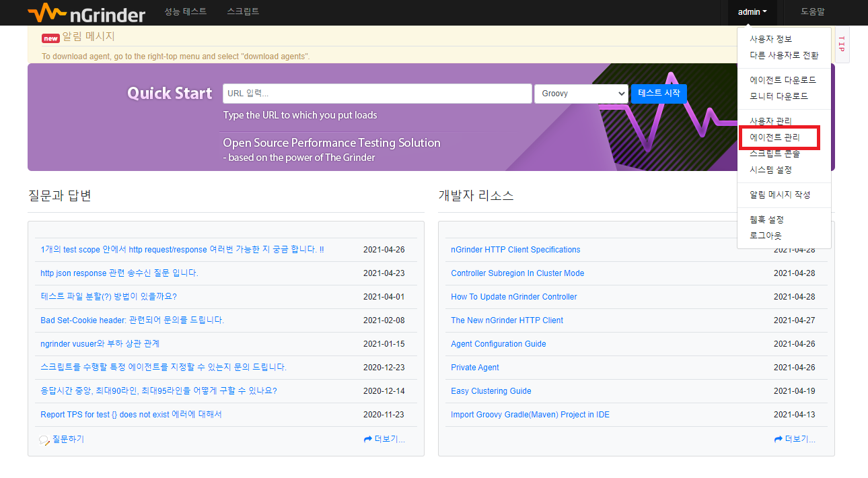The width and height of the screenshot is (868, 478).
Task: Open Private Agent resource link
Action: 475,368
